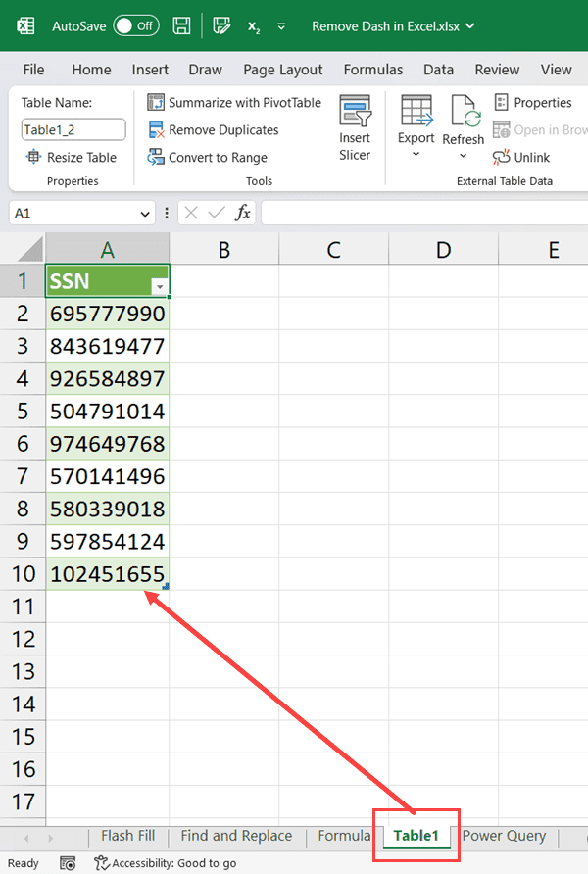This screenshot has width=588, height=874.
Task: Click the subscript x2 icon in title bar
Action: tap(254, 26)
